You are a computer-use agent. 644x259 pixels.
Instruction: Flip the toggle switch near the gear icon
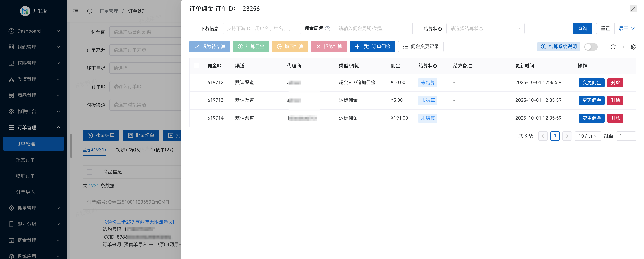pyautogui.click(x=591, y=47)
